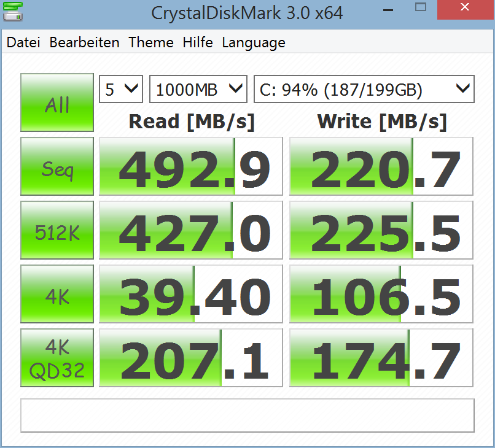Click the CrystalDiskMark app icon in title bar
Viewport: 495px width, 448px height.
pyautogui.click(x=13, y=12)
